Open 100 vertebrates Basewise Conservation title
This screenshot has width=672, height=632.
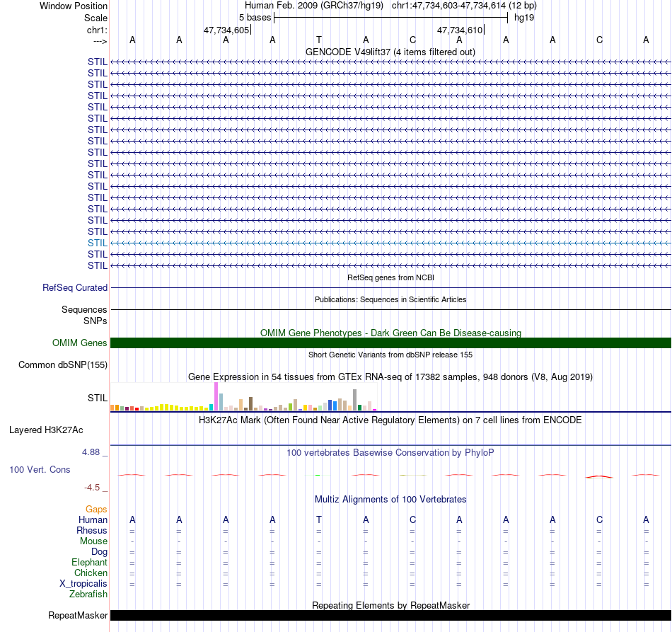click(390, 452)
